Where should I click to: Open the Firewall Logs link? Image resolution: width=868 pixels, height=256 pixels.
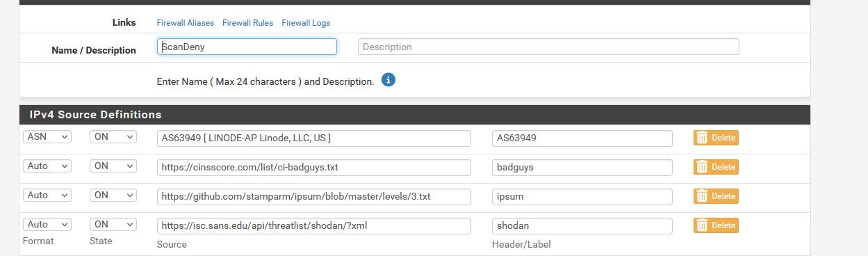pyautogui.click(x=306, y=23)
